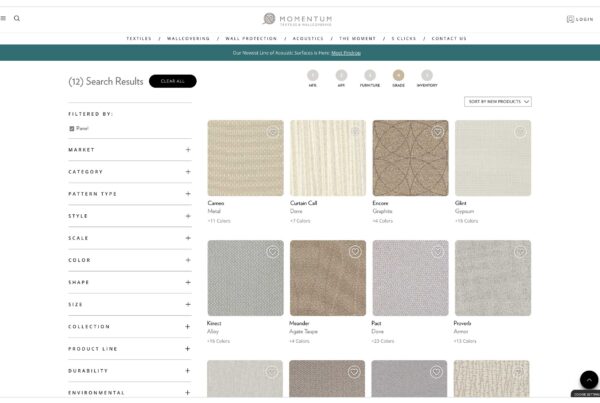
Task: Click the Login user icon
Action: click(x=570, y=18)
